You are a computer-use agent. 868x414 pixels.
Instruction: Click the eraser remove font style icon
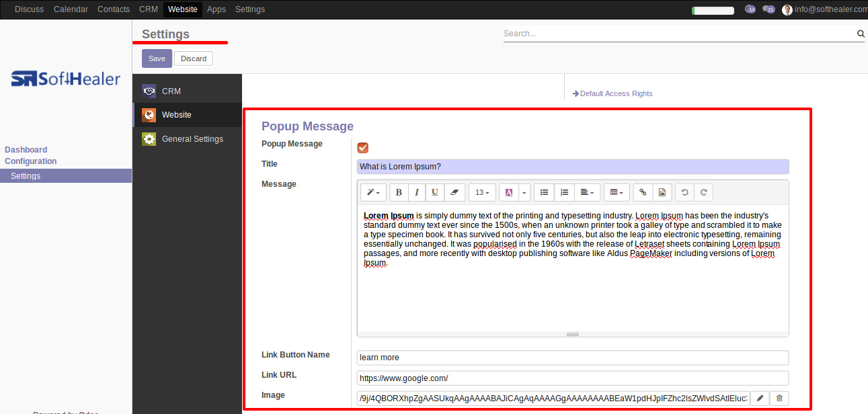(x=455, y=192)
